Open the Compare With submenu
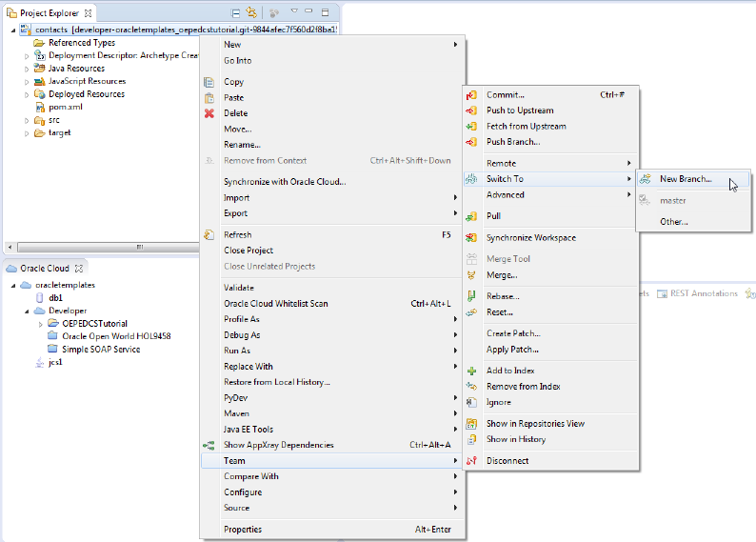756x542 pixels. pos(331,476)
